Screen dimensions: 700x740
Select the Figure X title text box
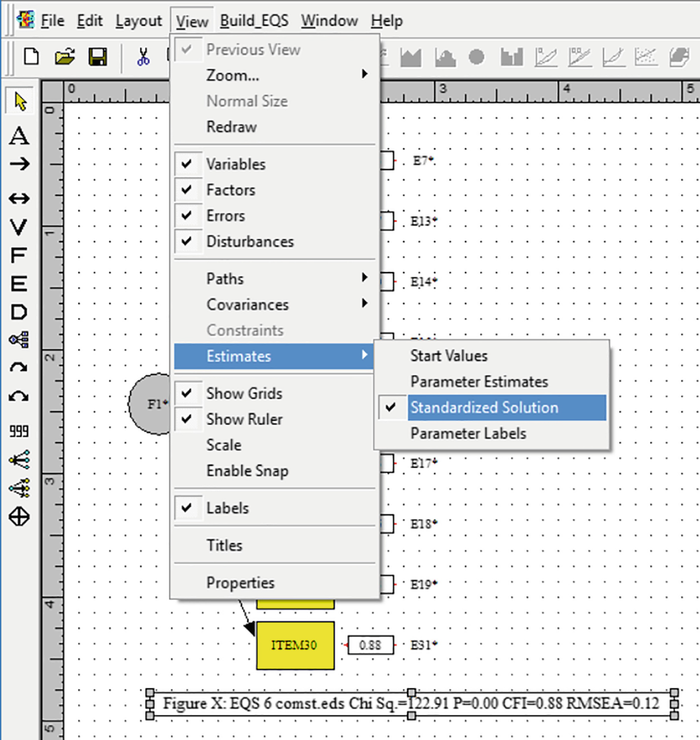(412, 703)
